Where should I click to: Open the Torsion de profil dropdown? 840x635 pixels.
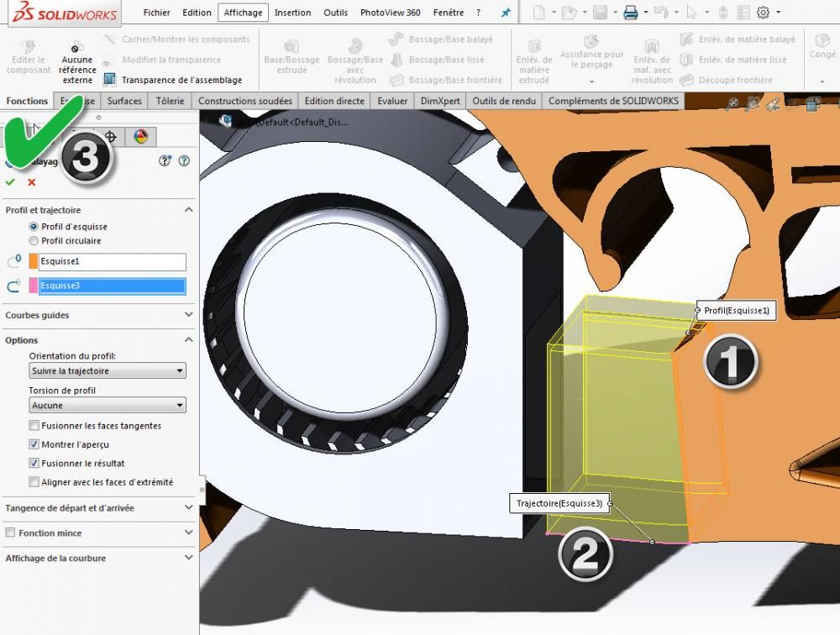point(107,406)
